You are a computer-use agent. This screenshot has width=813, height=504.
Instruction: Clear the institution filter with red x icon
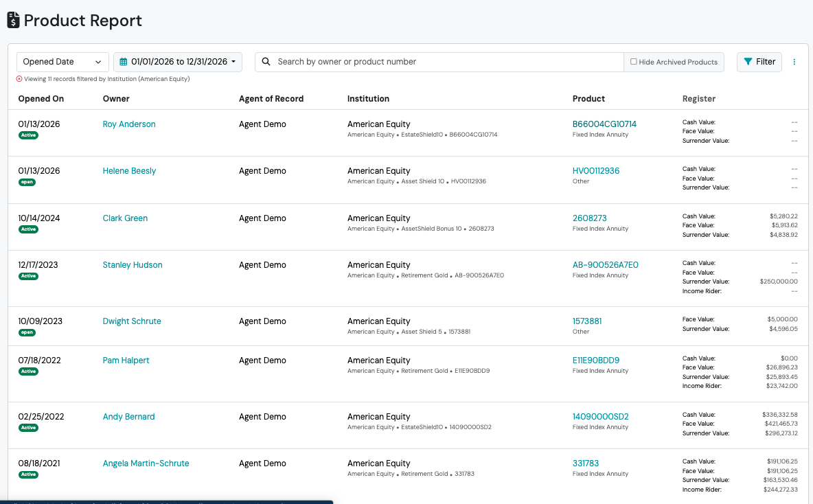point(19,79)
